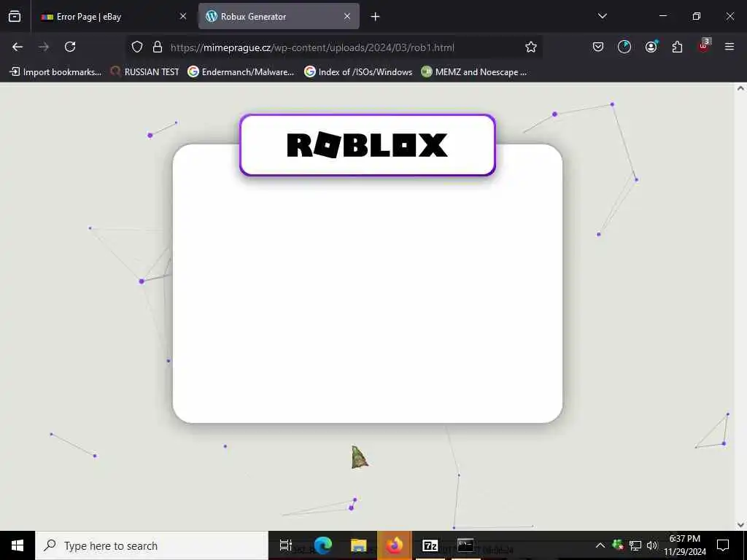Minimize the Firefox window
The image size is (747, 560).
[x=662, y=16]
